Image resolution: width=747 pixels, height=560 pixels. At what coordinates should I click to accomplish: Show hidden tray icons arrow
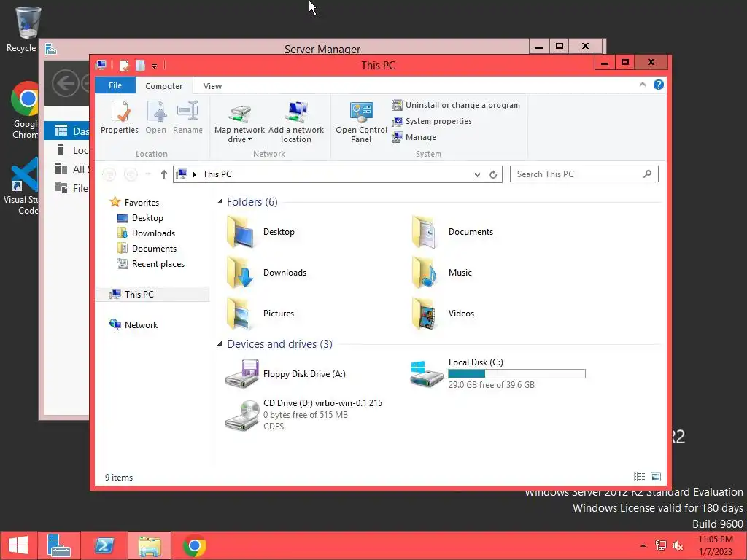click(643, 545)
